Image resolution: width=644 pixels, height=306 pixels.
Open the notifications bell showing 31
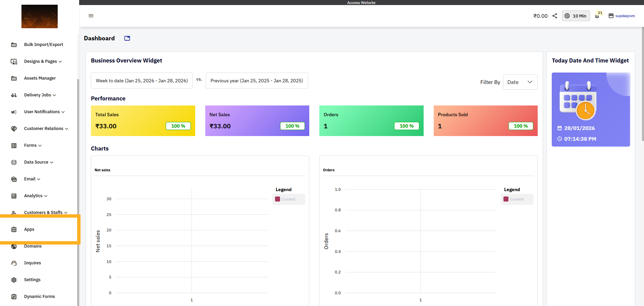597,16
